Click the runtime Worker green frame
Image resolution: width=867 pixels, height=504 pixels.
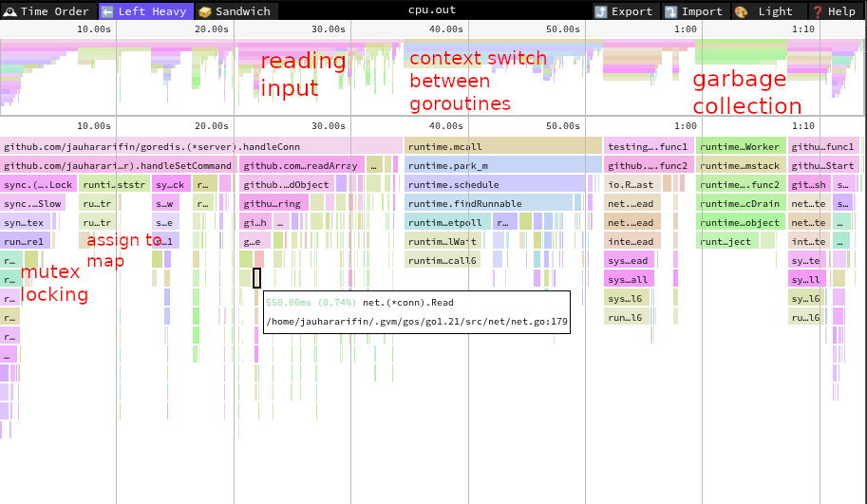point(741,146)
